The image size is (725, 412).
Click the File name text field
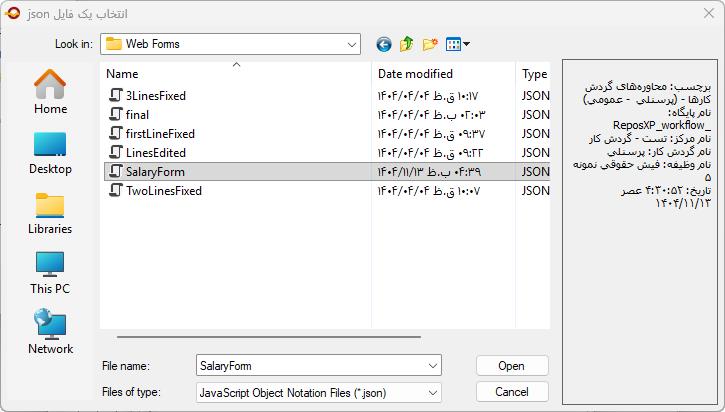pyautogui.click(x=308, y=366)
